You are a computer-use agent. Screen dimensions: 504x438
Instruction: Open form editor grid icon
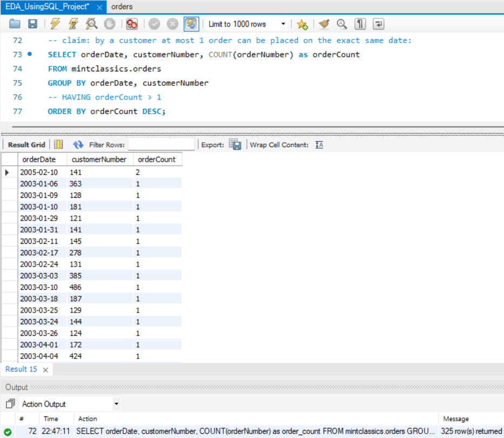tap(58, 144)
